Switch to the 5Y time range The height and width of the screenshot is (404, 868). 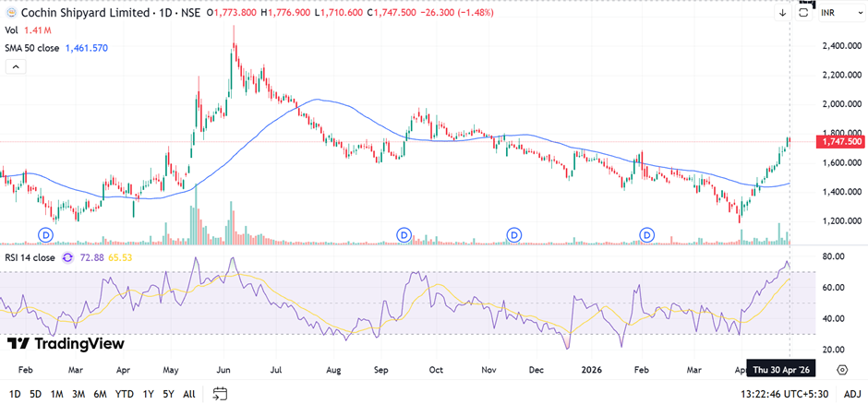(167, 394)
